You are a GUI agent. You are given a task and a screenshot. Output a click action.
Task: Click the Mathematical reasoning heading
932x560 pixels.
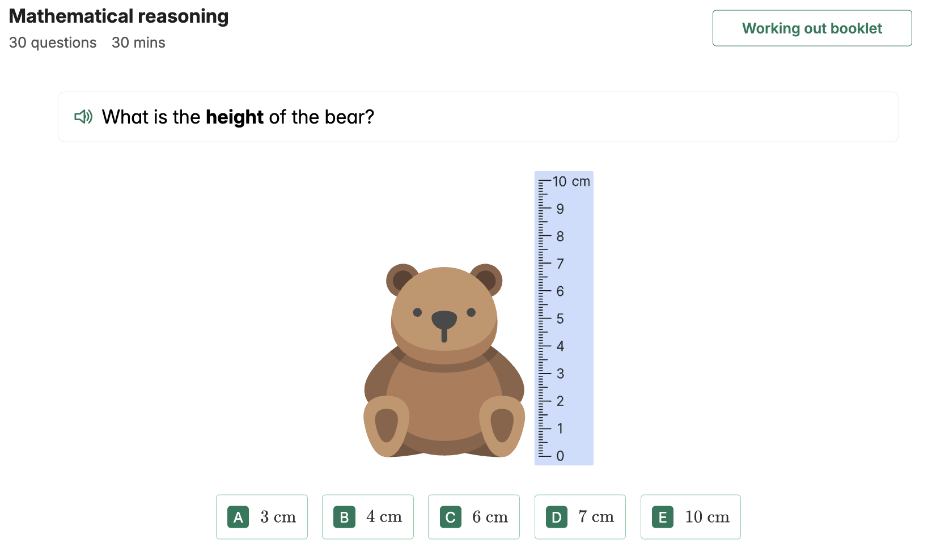[x=118, y=16]
